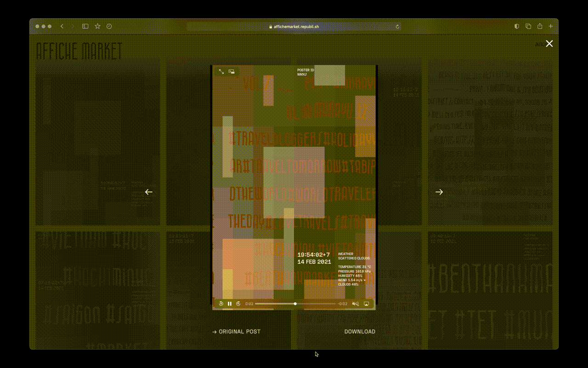
Task: Show the Safari sidebar
Action: click(85, 27)
